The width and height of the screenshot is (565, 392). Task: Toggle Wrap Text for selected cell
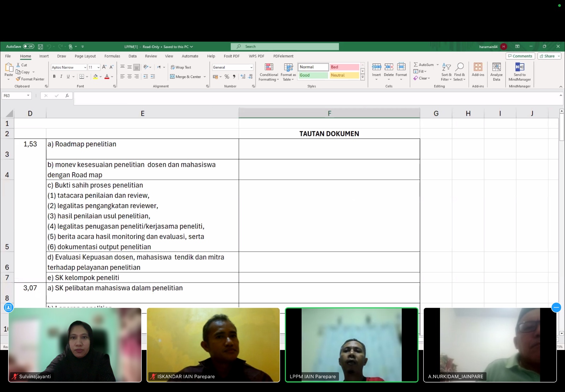[x=181, y=67]
